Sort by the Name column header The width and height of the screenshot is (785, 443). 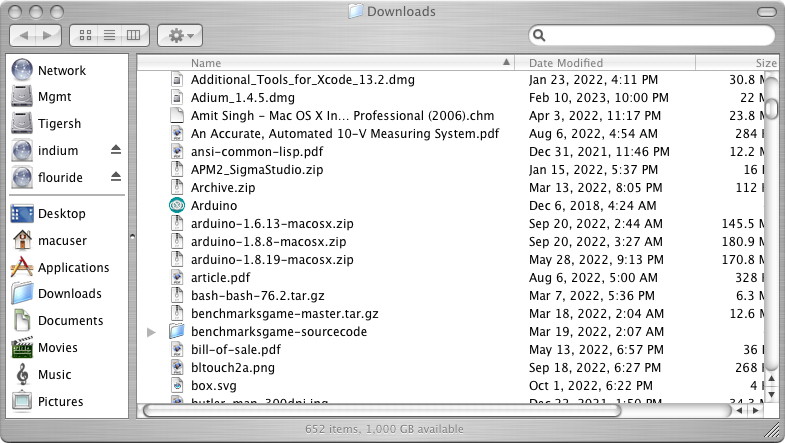pos(326,63)
